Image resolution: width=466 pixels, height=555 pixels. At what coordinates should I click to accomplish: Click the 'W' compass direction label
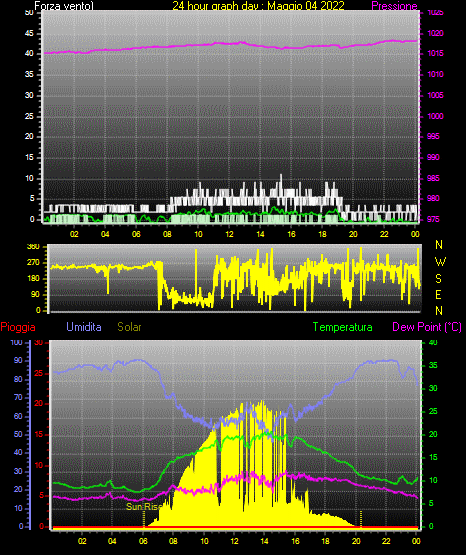[x=440, y=262]
